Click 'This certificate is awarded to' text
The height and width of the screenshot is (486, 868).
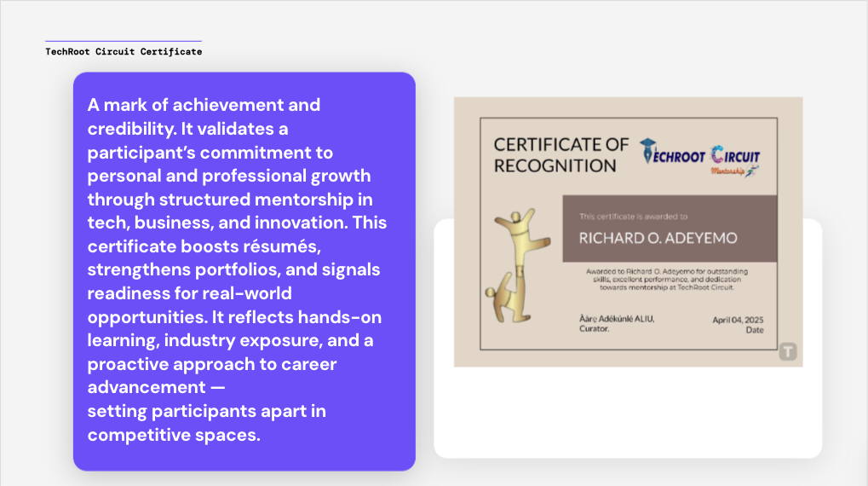click(x=633, y=217)
